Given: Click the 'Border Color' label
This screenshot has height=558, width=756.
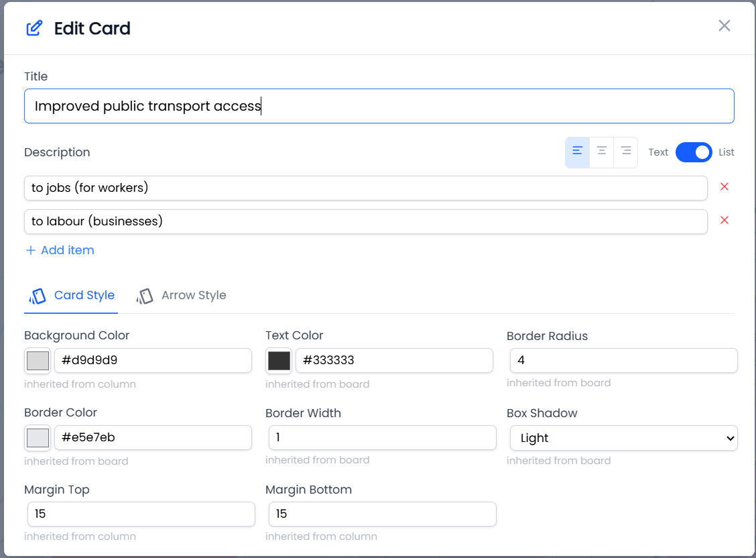Looking at the screenshot, I should coord(60,412).
